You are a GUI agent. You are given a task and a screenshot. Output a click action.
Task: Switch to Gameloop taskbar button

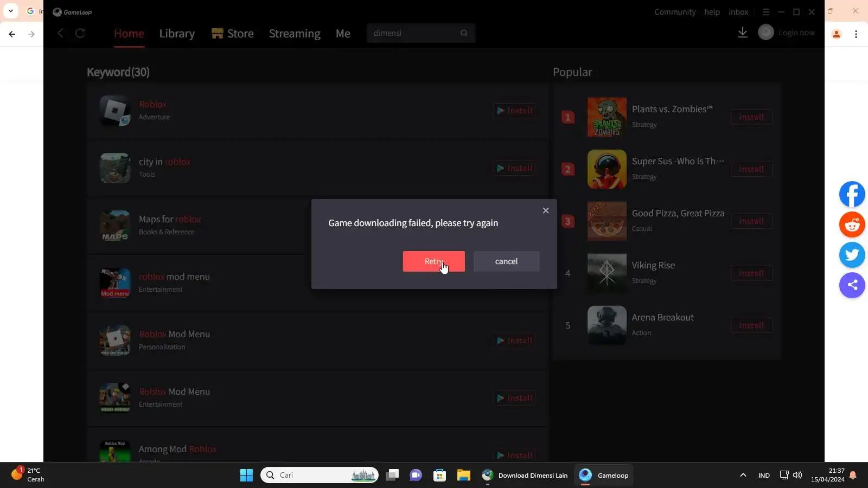tap(604, 476)
